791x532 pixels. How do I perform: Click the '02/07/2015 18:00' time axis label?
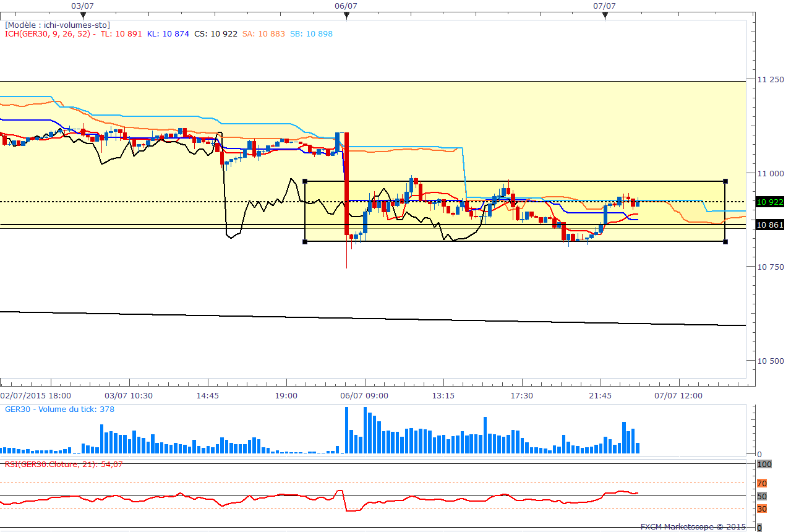click(x=35, y=395)
